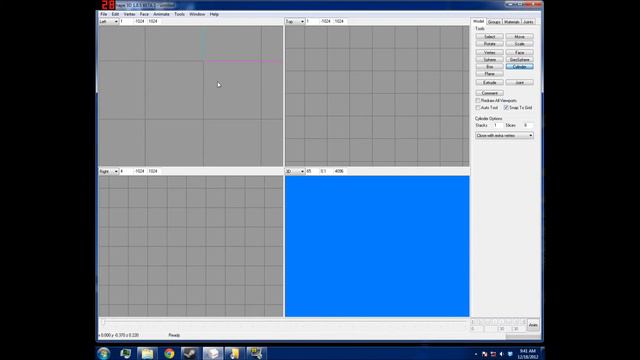The image size is (640, 360).
Task: Expand the cylinder close option dropdown
Action: [x=504, y=136]
